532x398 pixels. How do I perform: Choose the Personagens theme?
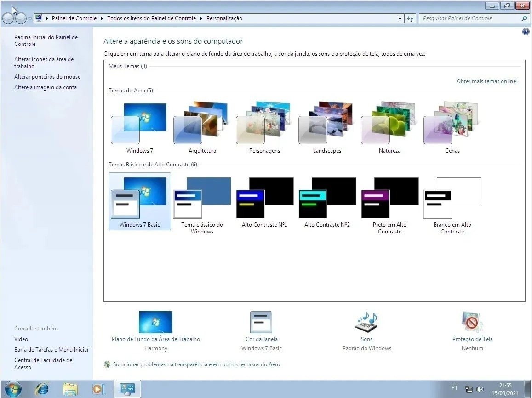[x=264, y=127]
